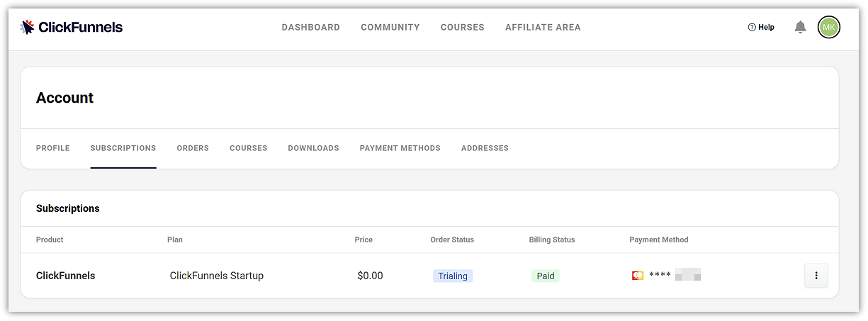Open the MK user avatar menu
This screenshot has height=321, width=868.
pyautogui.click(x=828, y=27)
